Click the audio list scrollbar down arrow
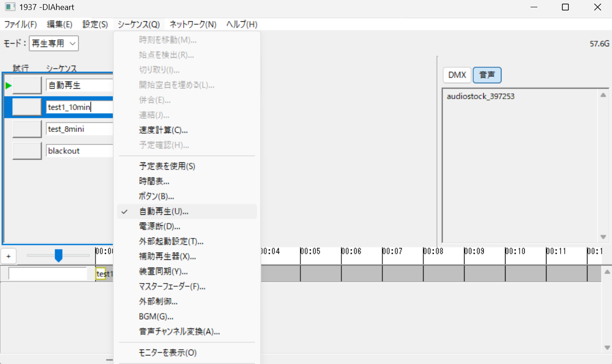 click(x=603, y=237)
